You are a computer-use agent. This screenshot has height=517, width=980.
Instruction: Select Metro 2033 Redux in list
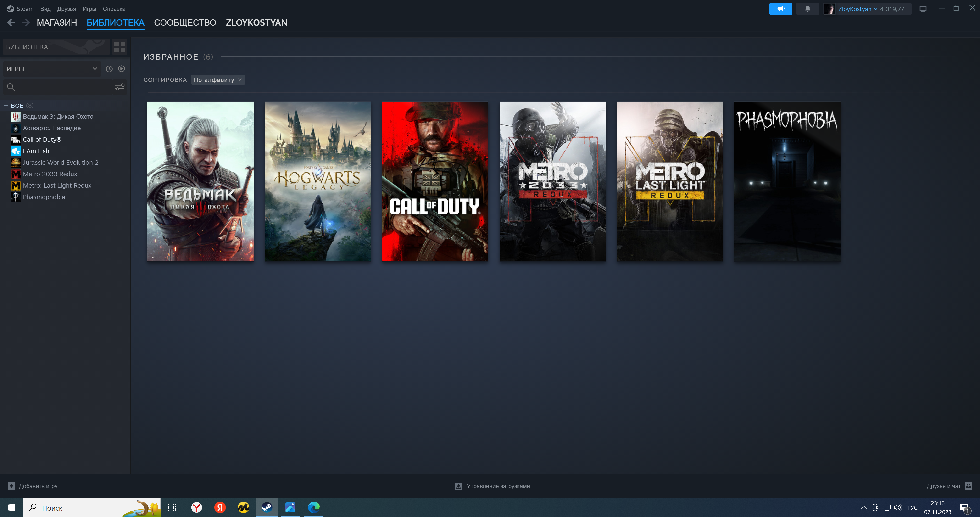click(x=50, y=174)
